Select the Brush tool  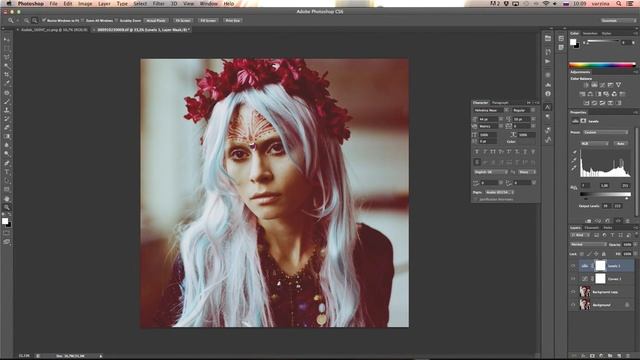(7, 101)
